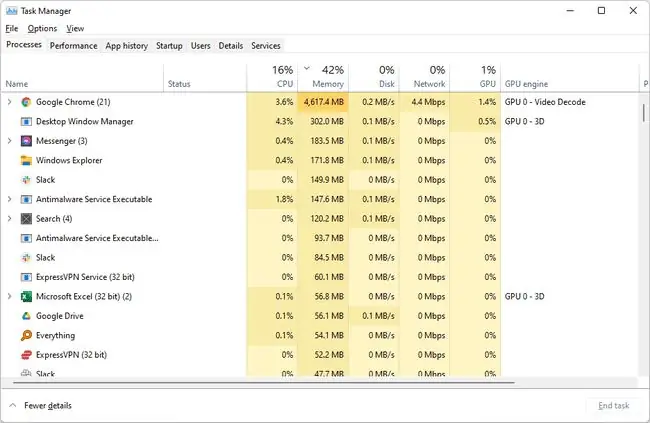Click the icon of Slack using 84.5 MB
Screen dimensions: 650x423
(26, 258)
